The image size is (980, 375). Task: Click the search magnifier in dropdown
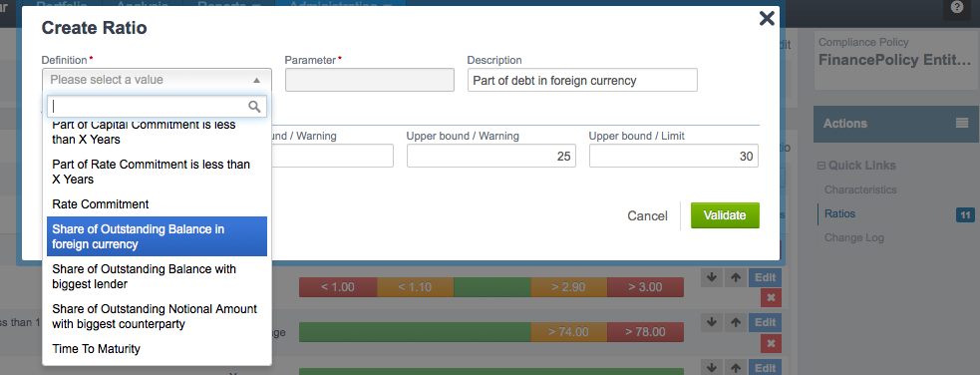coord(254,107)
